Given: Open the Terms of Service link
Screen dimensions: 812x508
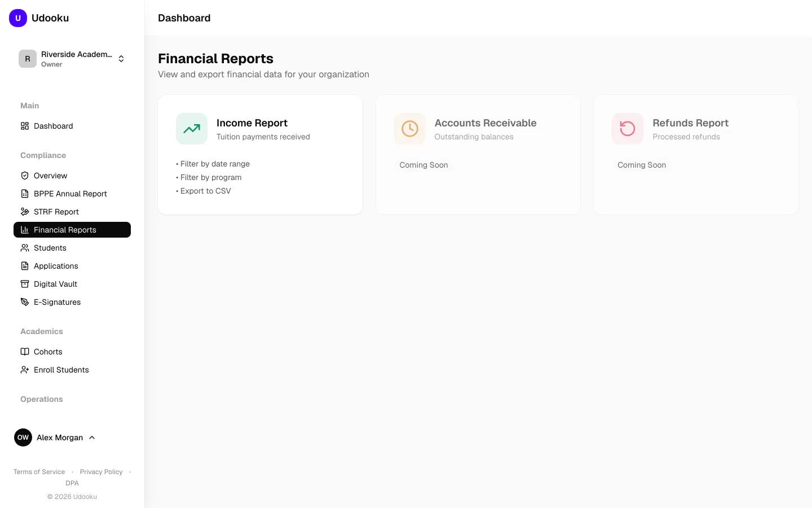Looking at the screenshot, I should 39,472.
